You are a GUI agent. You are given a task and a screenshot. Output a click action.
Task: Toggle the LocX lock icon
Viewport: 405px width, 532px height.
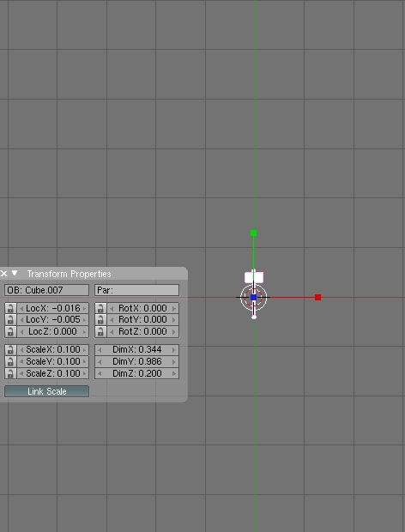coord(10,308)
